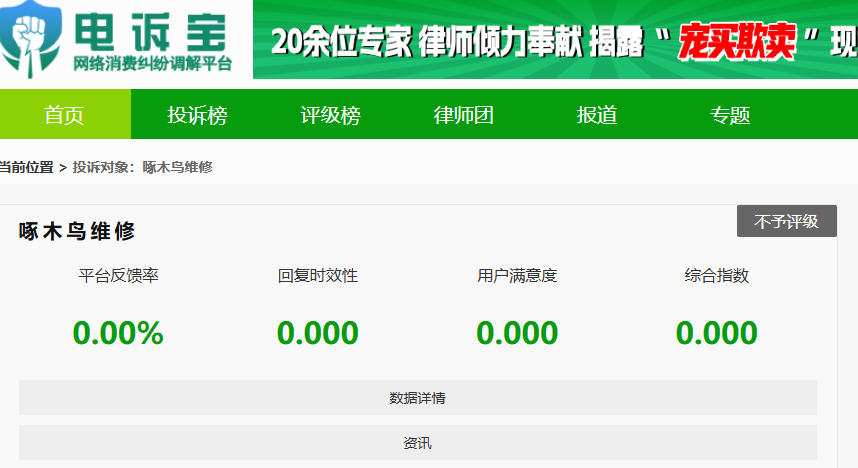Switch to the 评级榜 tab
The image size is (858, 468).
pyautogui.click(x=331, y=115)
